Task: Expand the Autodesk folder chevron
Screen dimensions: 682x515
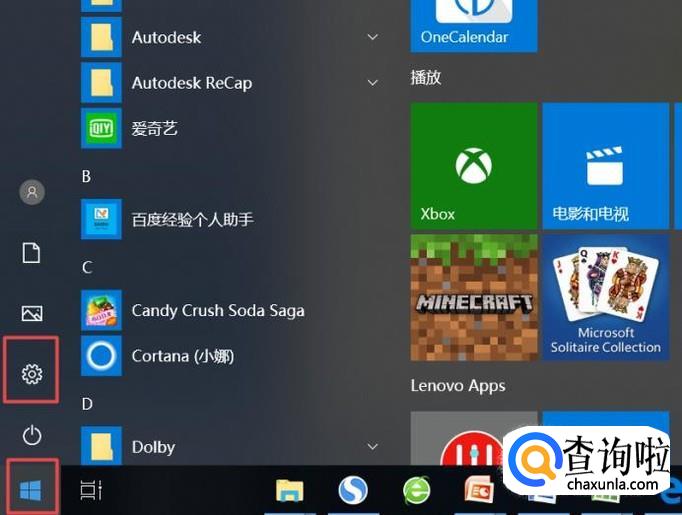Action: [372, 37]
